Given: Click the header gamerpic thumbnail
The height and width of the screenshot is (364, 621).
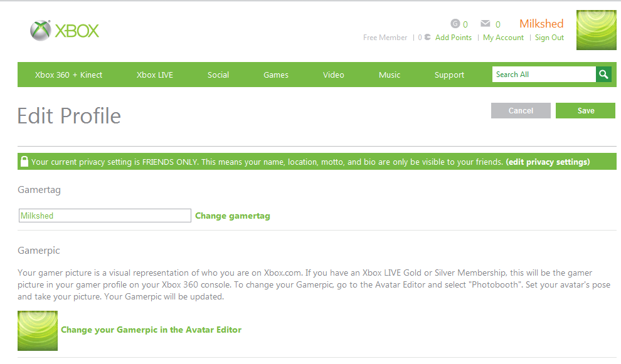Looking at the screenshot, I should click(x=597, y=30).
